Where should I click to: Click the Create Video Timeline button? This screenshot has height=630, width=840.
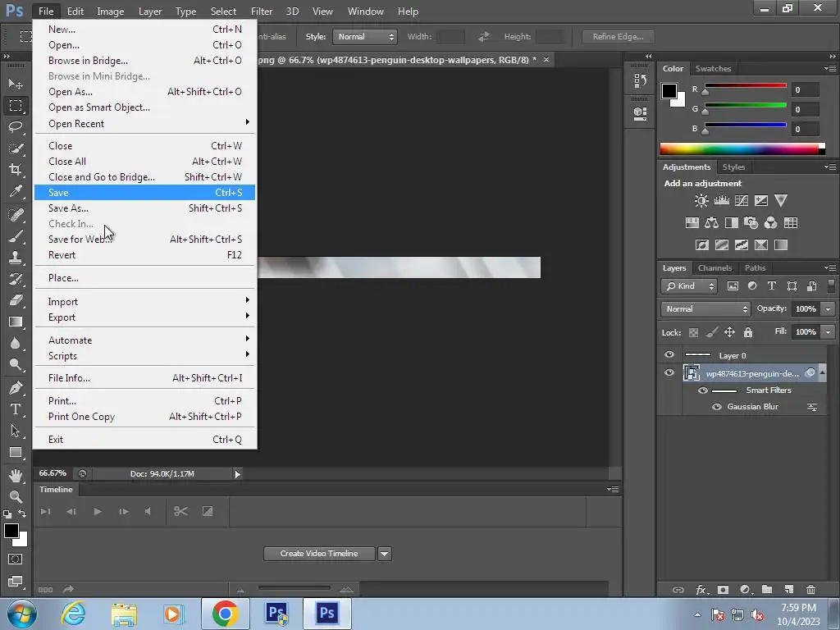coord(319,554)
